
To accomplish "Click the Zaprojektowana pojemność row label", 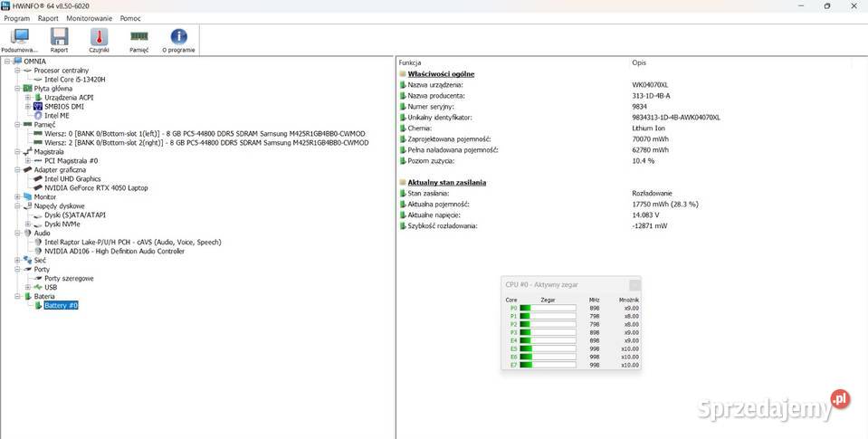I will tap(449, 139).
